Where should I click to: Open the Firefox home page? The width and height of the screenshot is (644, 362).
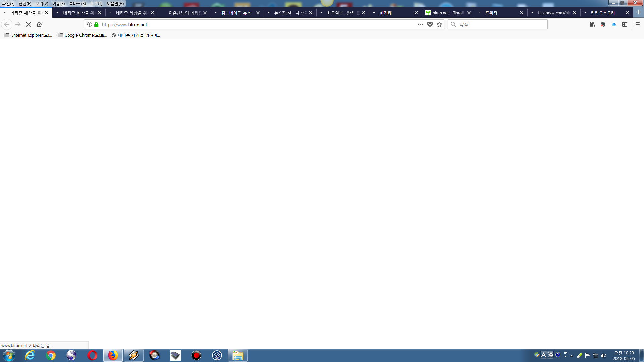[x=39, y=24]
